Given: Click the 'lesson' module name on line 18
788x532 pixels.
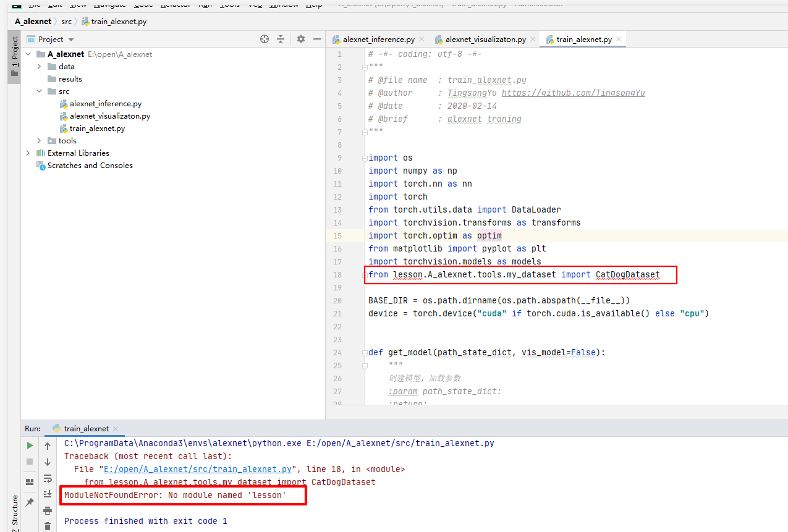Looking at the screenshot, I should 408,274.
